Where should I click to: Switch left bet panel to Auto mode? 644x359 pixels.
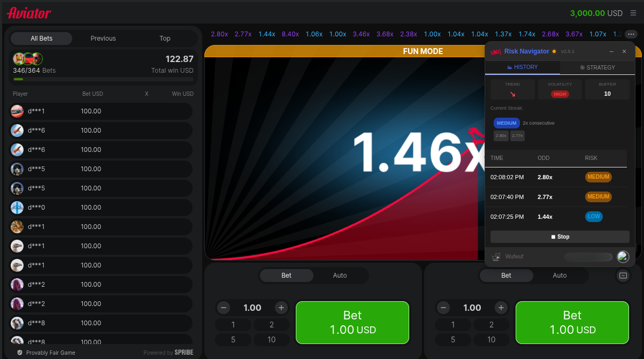tap(340, 276)
